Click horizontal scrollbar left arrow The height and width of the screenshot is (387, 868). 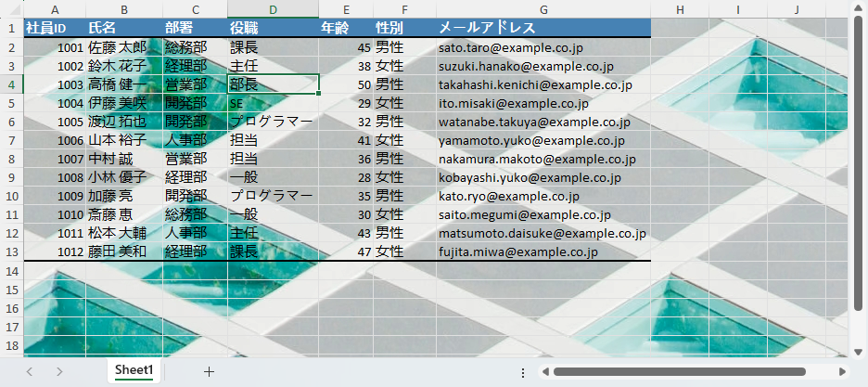pos(545,371)
